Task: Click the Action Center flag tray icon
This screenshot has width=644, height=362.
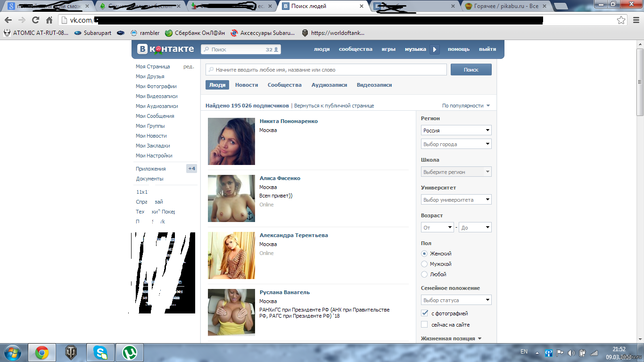Action: click(560, 353)
